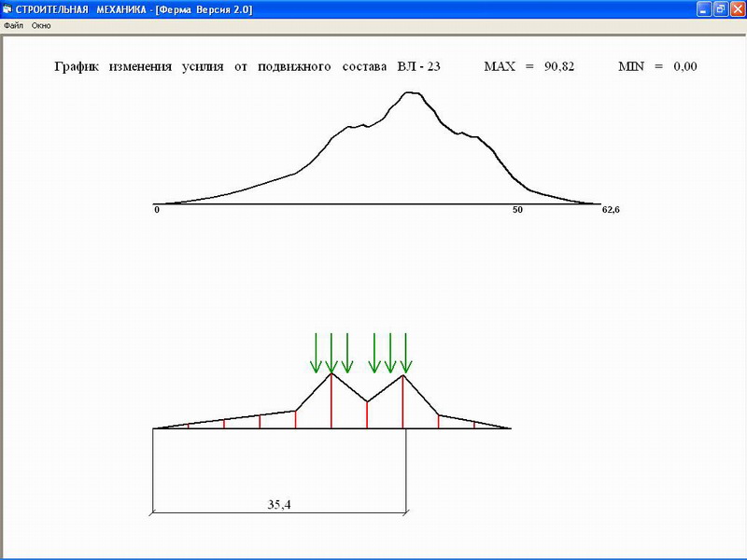Click the graph title mentioning ВЛ - 23
The width and height of the screenshot is (747, 560).
(247, 66)
